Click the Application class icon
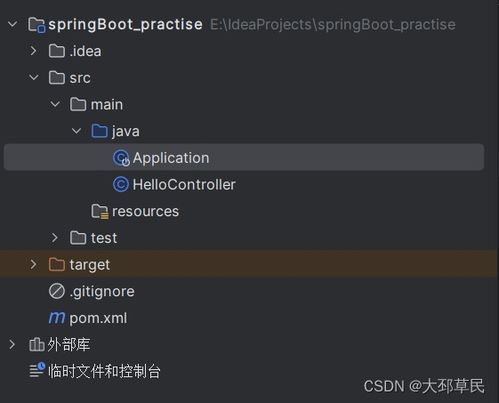The width and height of the screenshot is (499, 403). coord(121,158)
